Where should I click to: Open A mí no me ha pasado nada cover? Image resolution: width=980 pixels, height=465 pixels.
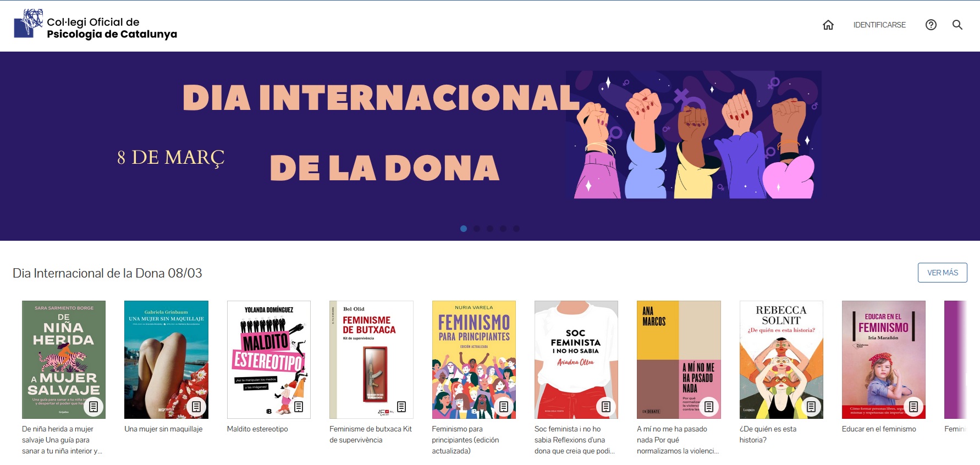679,359
